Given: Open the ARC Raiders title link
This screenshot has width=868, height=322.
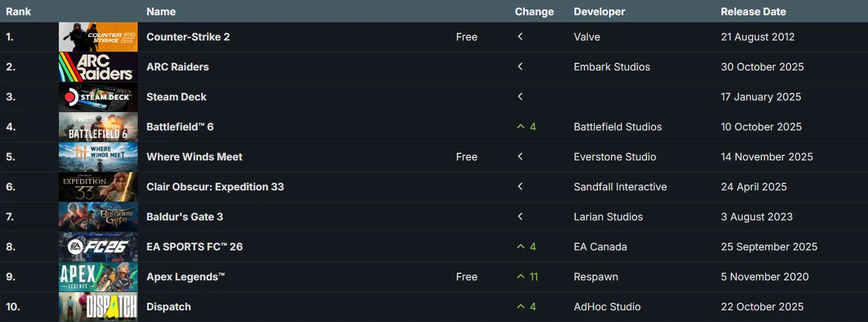Looking at the screenshot, I should 177,67.
